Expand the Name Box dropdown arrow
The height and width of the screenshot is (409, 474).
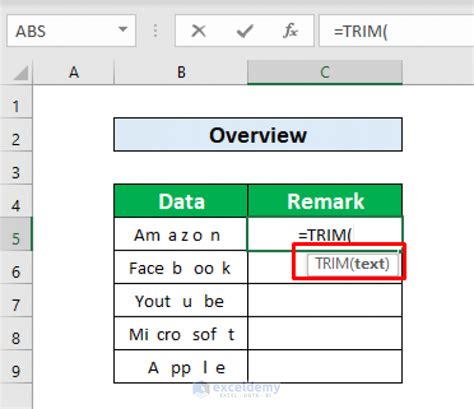click(123, 30)
